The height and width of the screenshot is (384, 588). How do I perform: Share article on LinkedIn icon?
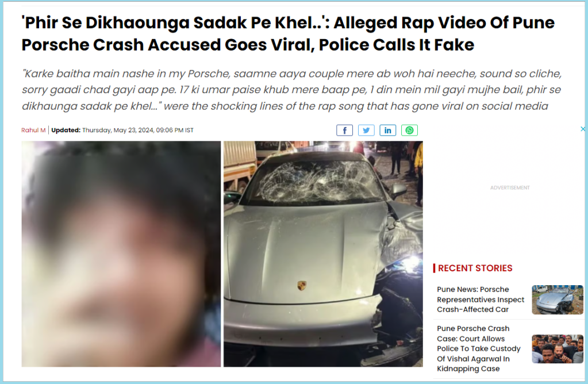388,130
